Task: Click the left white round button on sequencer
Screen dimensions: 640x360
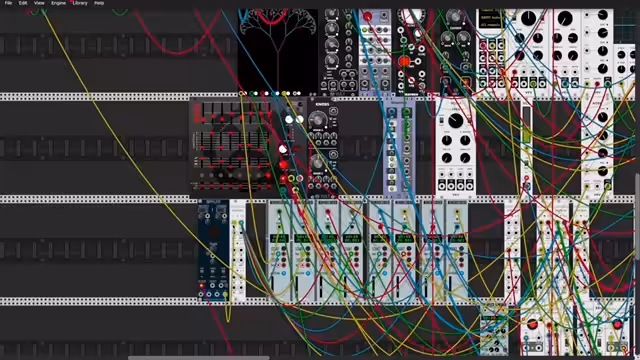Action: click(289, 119)
